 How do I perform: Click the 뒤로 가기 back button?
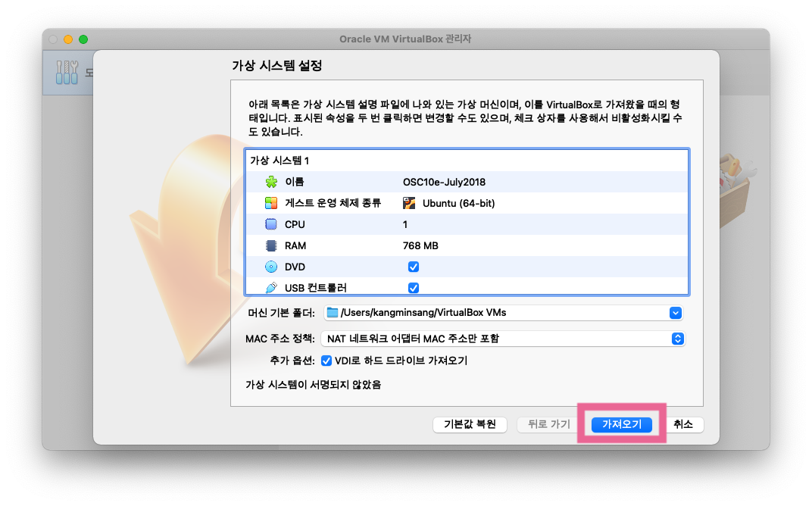548,424
